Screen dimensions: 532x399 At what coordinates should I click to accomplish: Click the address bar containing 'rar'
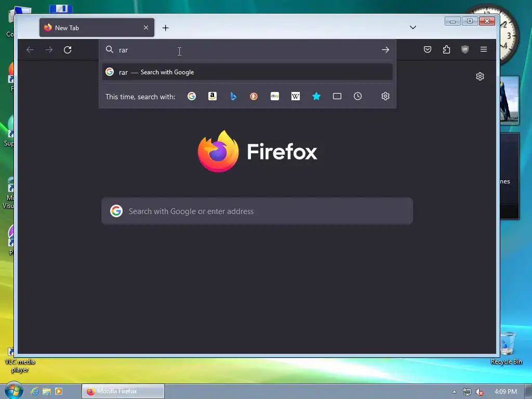pos(247,50)
